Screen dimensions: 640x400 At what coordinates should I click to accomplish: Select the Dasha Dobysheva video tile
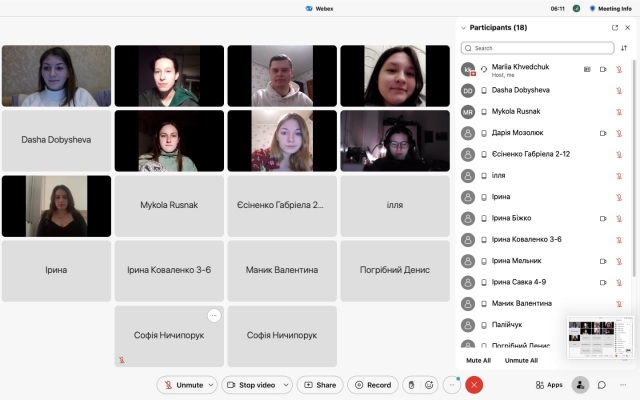[56, 140]
